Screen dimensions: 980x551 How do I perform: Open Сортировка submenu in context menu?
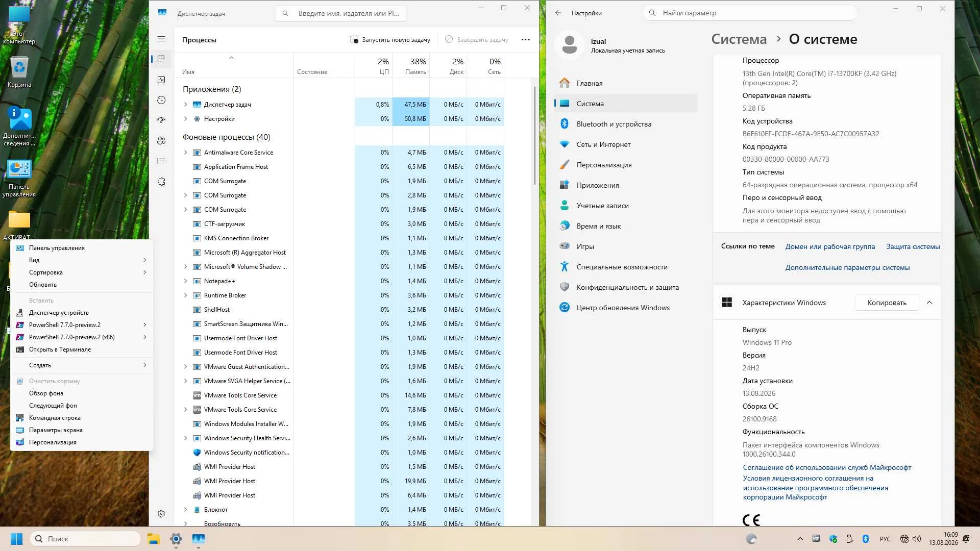pyautogui.click(x=82, y=272)
